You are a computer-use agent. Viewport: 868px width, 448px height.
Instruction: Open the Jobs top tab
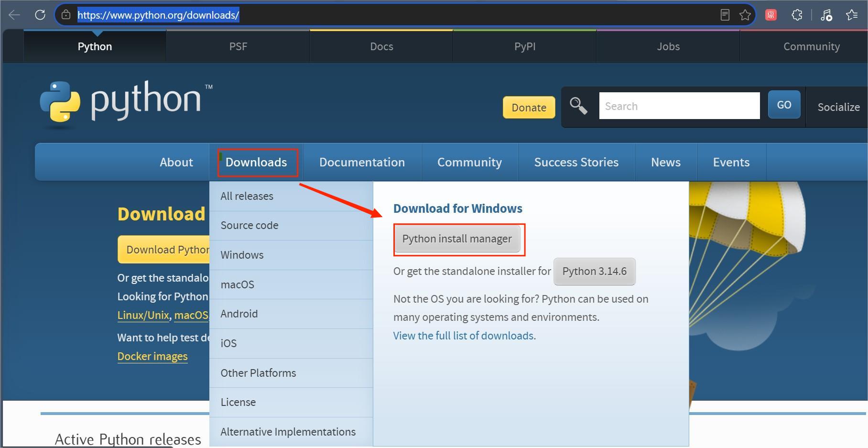pyautogui.click(x=668, y=46)
